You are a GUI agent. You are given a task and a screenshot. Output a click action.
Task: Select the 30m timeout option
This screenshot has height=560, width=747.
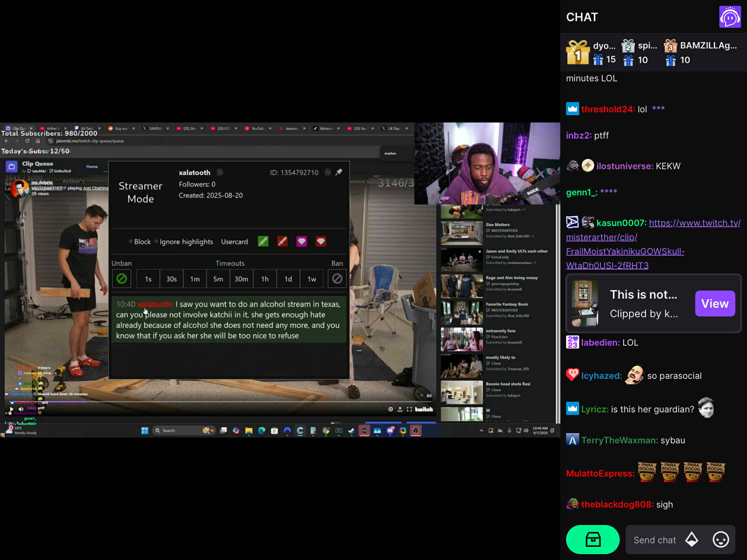click(241, 279)
